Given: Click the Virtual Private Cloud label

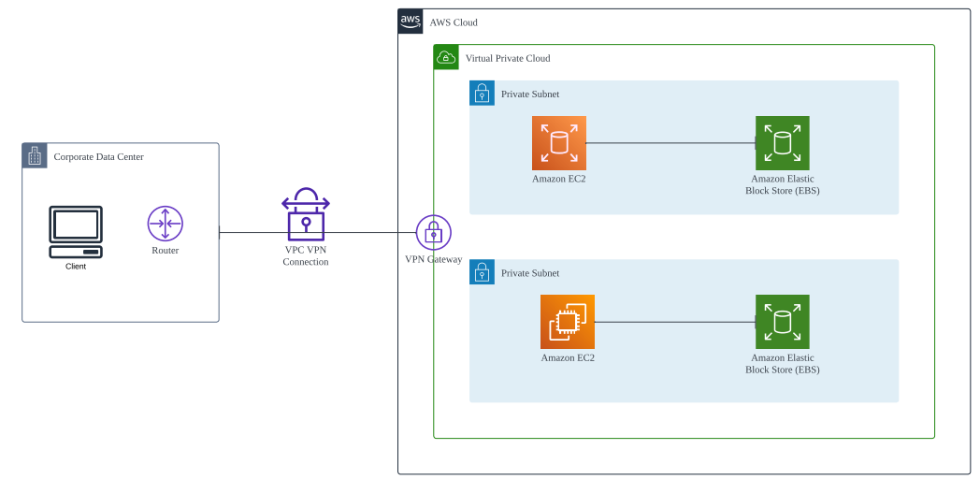Looking at the screenshot, I should point(508,58).
